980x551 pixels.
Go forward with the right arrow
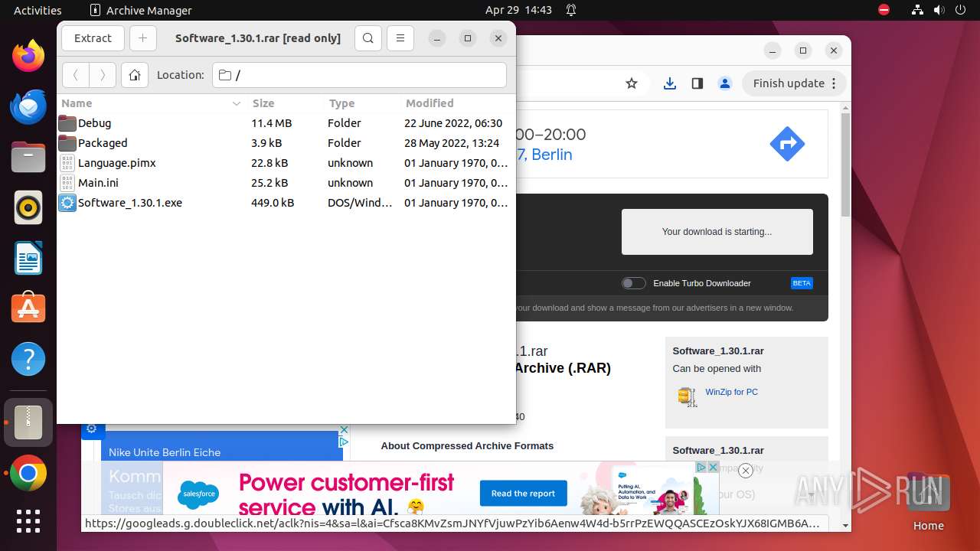point(103,75)
